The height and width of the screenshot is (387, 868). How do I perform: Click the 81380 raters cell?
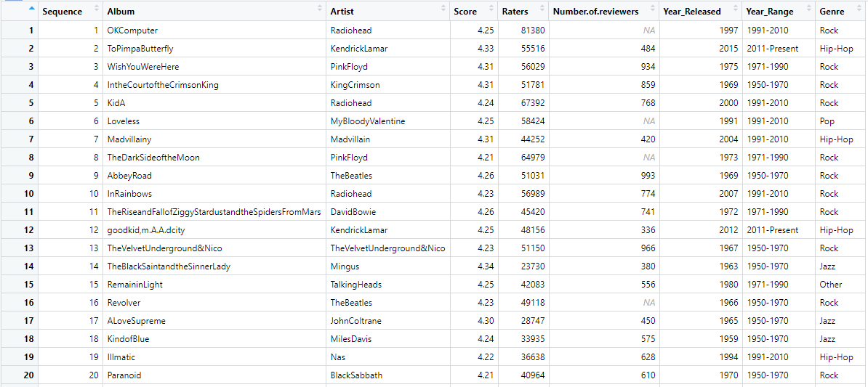pos(523,30)
